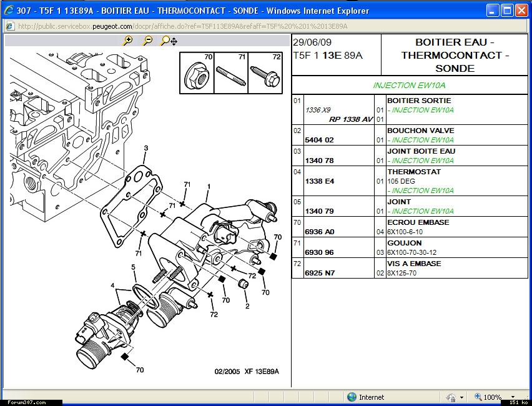Image resolution: width=532 pixels, height=406 pixels.
Task: Click the address bar URL field
Action: pos(187,26)
